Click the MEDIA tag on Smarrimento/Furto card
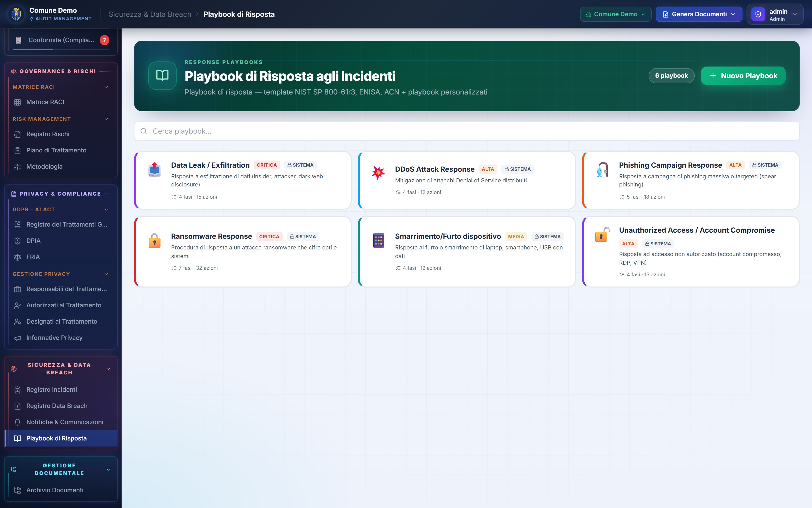The width and height of the screenshot is (812, 508). tap(516, 236)
